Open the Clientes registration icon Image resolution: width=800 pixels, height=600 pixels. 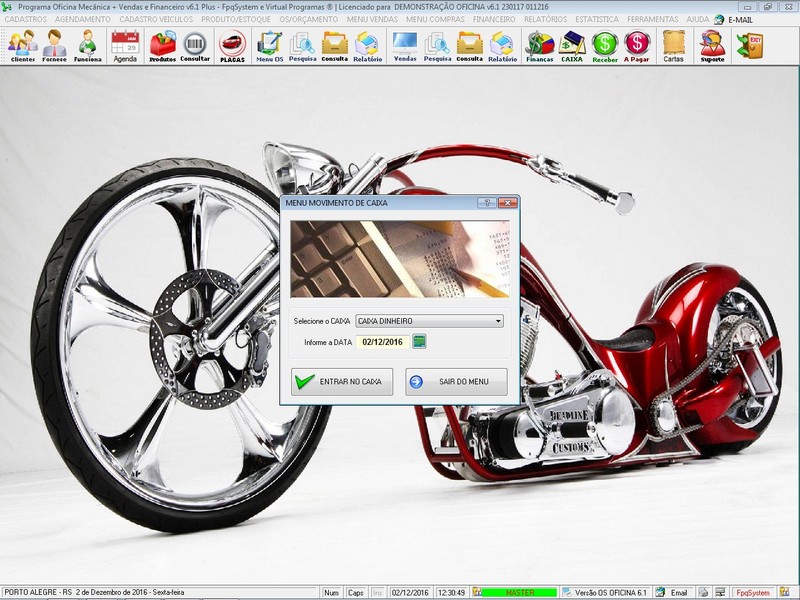pos(22,46)
